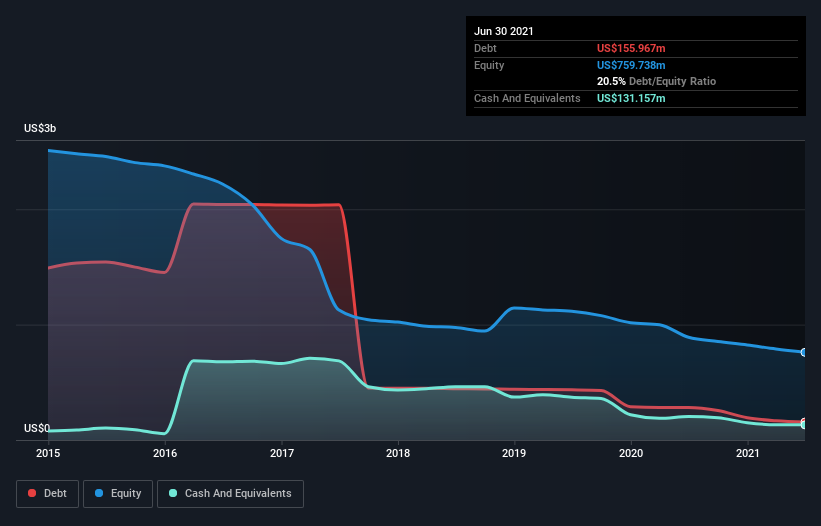
Task: Click the 20.5% Debt/Equity Ratio text
Action: [x=656, y=82]
